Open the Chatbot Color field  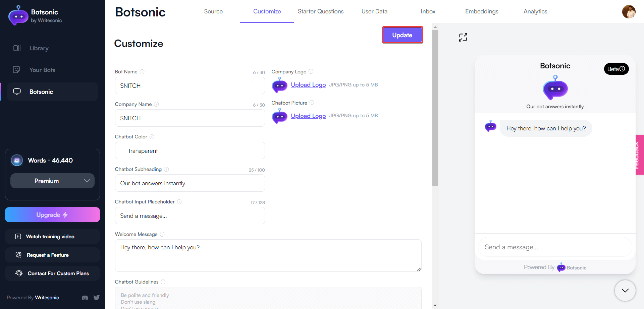pyautogui.click(x=190, y=150)
